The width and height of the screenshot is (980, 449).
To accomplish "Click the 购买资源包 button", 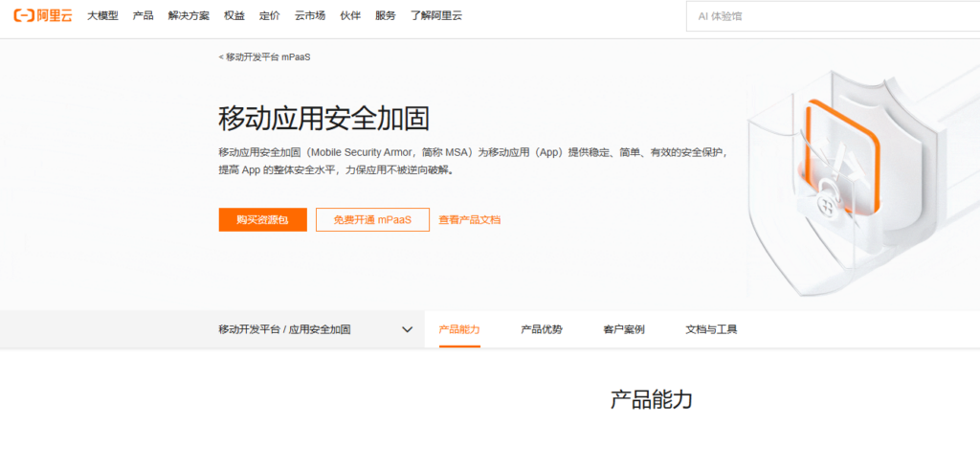I will (x=262, y=219).
